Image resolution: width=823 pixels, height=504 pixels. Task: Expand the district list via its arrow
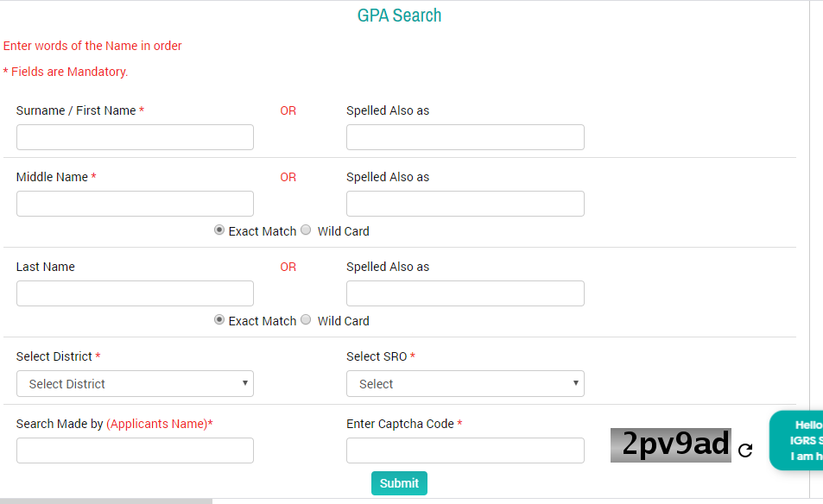coord(245,383)
